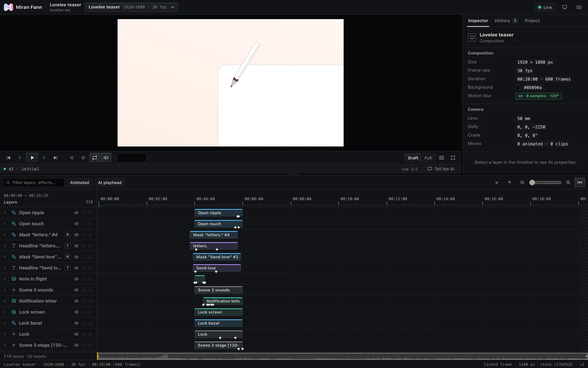Zoom in the timeline
The image size is (588, 368).
pyautogui.click(x=568, y=183)
